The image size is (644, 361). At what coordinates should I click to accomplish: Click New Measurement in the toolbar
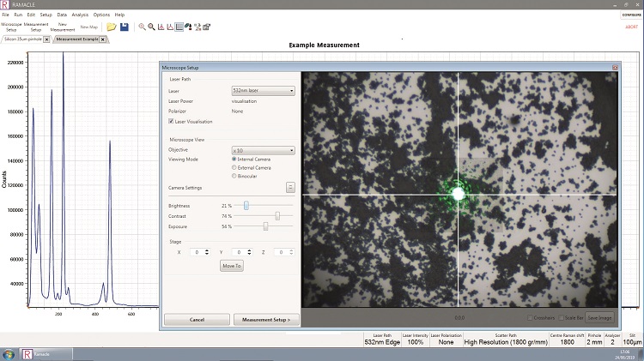(x=63, y=27)
